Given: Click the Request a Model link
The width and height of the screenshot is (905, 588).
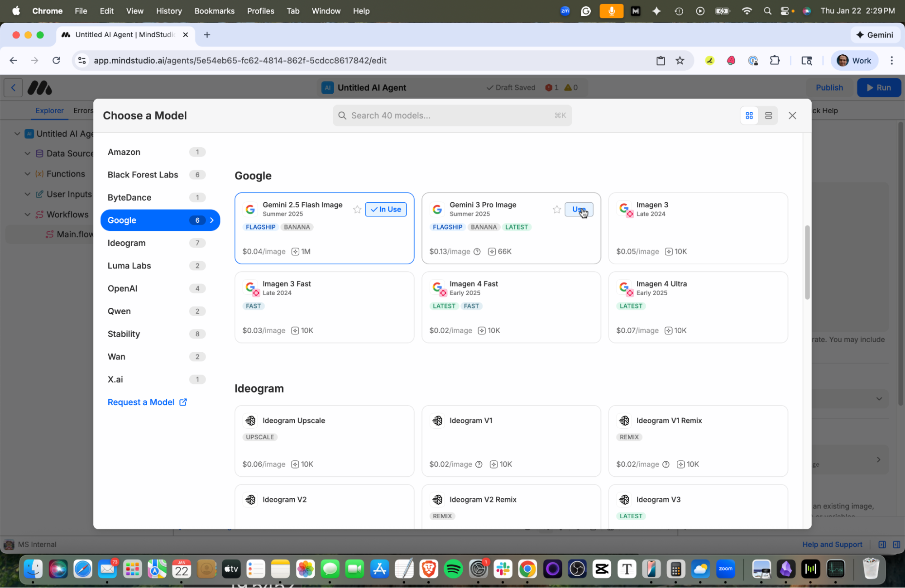Looking at the screenshot, I should 141,402.
